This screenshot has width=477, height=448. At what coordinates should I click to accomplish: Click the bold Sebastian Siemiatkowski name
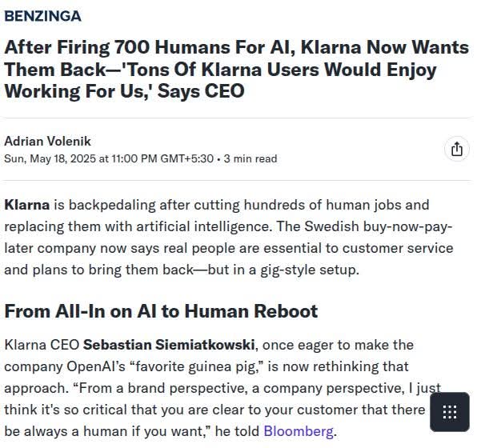[x=169, y=345]
